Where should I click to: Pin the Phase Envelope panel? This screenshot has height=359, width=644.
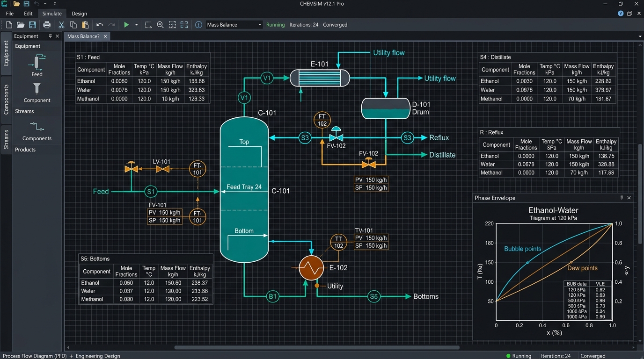click(x=622, y=198)
